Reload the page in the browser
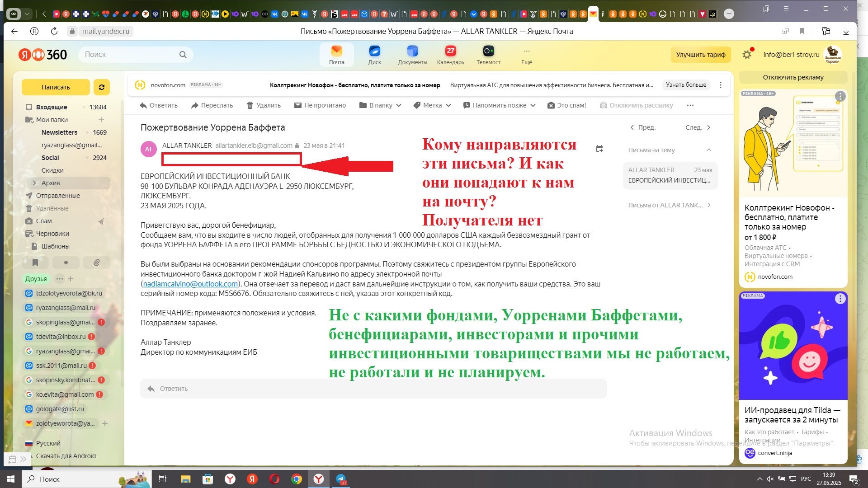The width and height of the screenshot is (868, 488). pyautogui.click(x=54, y=31)
